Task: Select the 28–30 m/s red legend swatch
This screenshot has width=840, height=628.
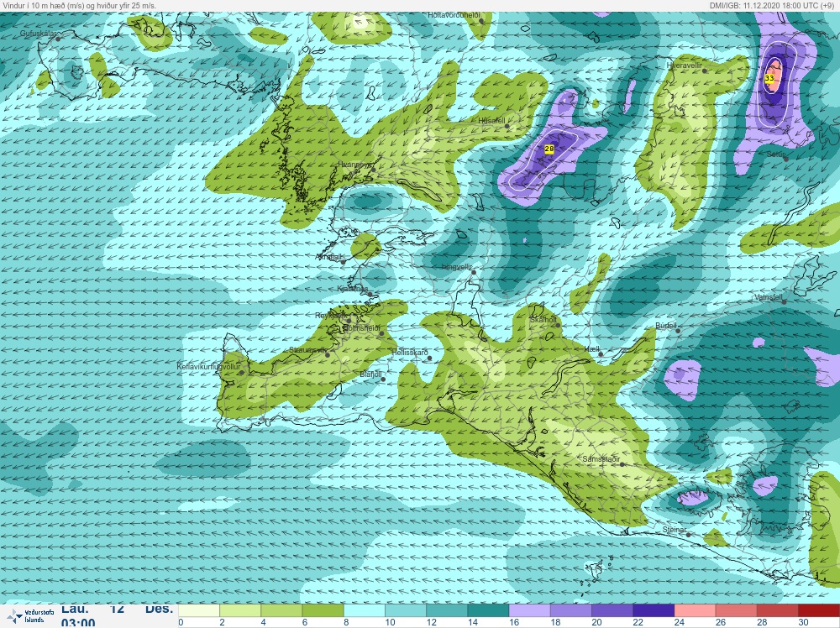Action: [x=776, y=610]
